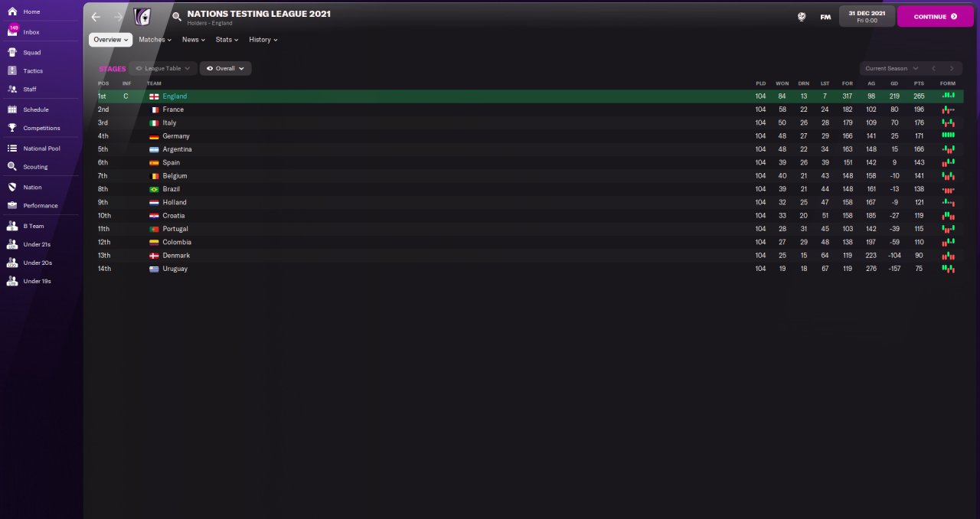Image resolution: width=980 pixels, height=519 pixels.
Task: Expand the Matches tab menu
Action: pos(155,39)
